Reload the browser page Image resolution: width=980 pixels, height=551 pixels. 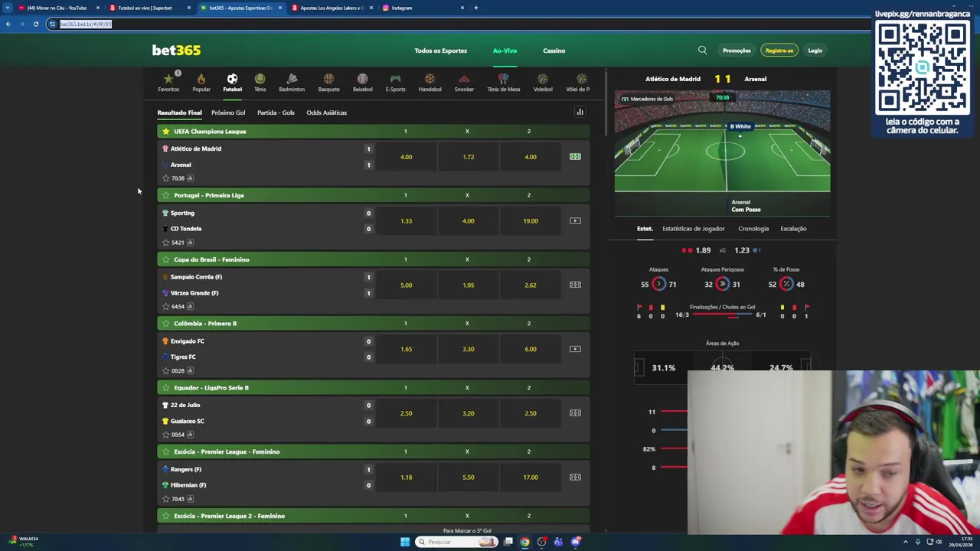(35, 24)
